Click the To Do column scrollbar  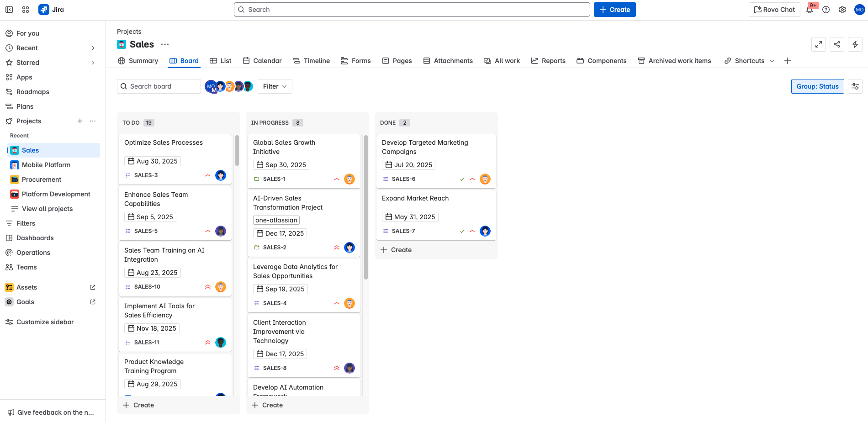[237, 151]
